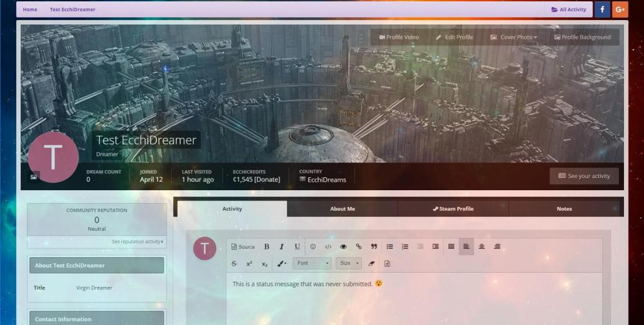Open the text color dropdown

(282, 264)
